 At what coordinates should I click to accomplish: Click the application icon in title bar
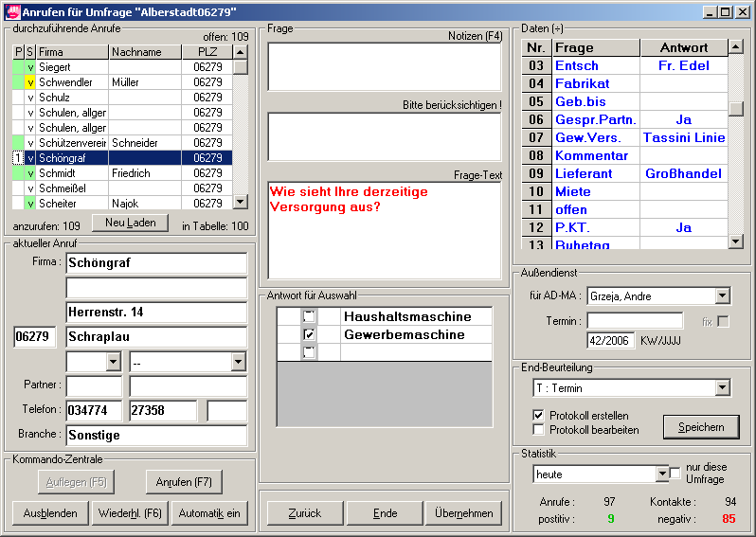tap(12, 11)
